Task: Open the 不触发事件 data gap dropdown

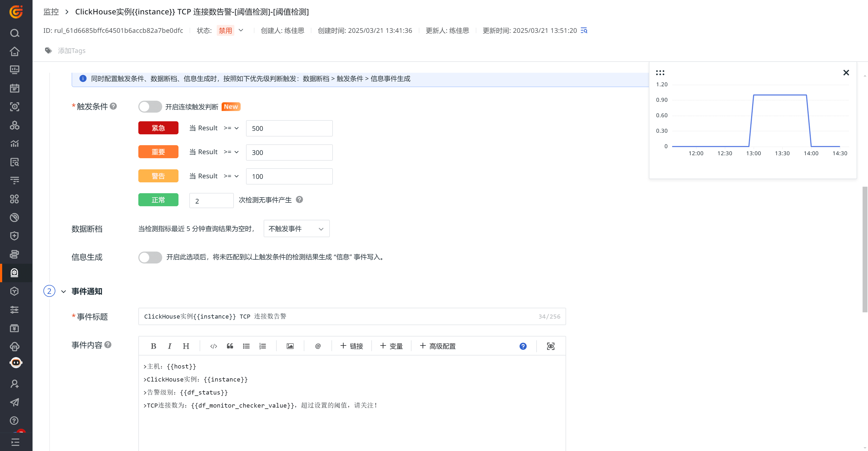Action: point(296,228)
